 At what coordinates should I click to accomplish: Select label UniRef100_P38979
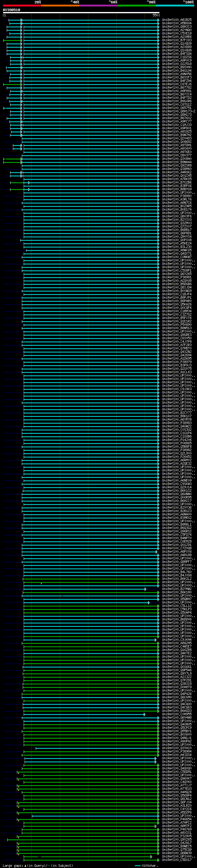(177, 362)
